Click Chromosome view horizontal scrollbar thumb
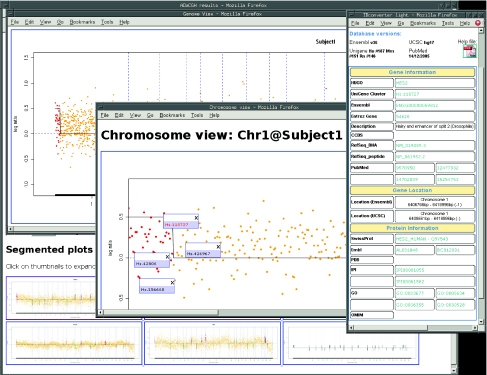Screen dimensions: 487x375 point(161,313)
